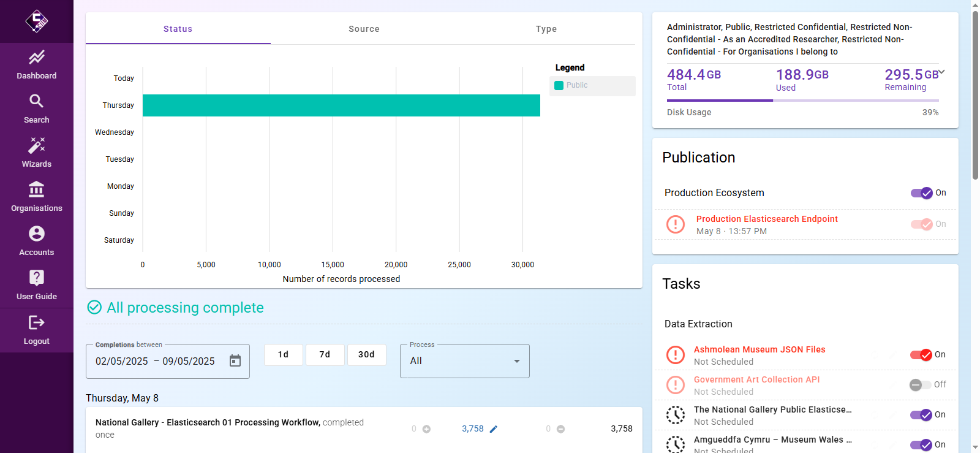The image size is (980, 453).
Task: Select the 7d range button
Action: pyautogui.click(x=325, y=355)
